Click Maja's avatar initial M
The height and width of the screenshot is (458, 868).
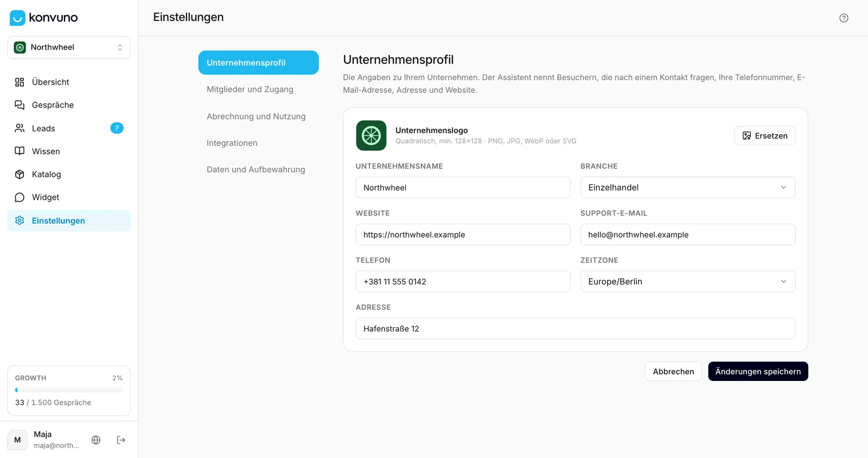[17, 440]
